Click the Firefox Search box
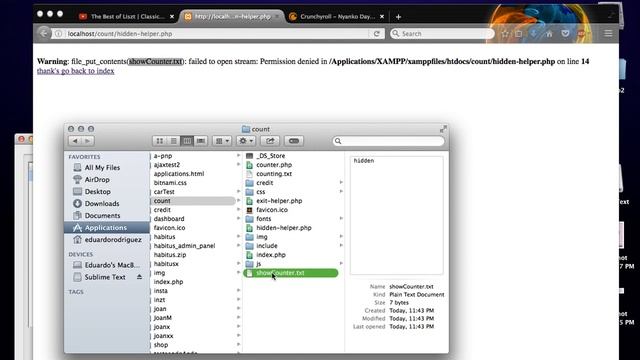This screenshot has width=640, height=360. 442,34
